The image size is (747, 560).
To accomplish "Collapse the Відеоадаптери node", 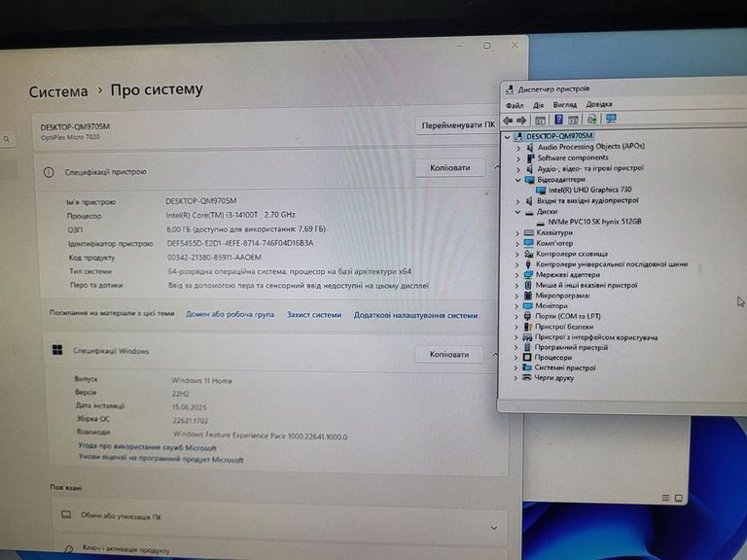I will tap(517, 180).
